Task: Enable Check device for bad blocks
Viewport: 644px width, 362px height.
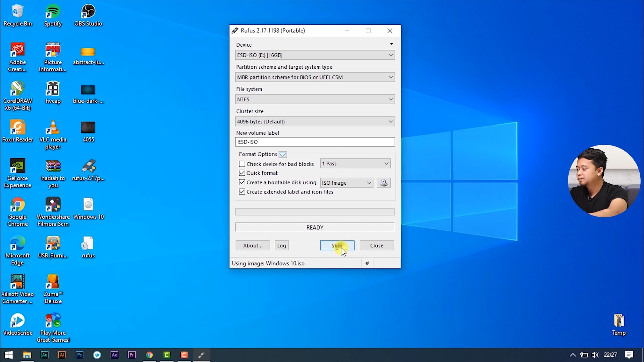Action: tap(242, 164)
